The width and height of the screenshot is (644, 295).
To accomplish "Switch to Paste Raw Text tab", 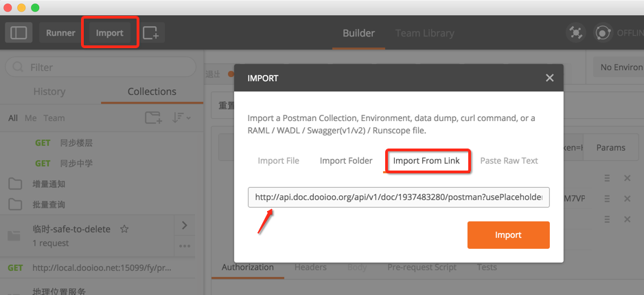I will pyautogui.click(x=509, y=160).
